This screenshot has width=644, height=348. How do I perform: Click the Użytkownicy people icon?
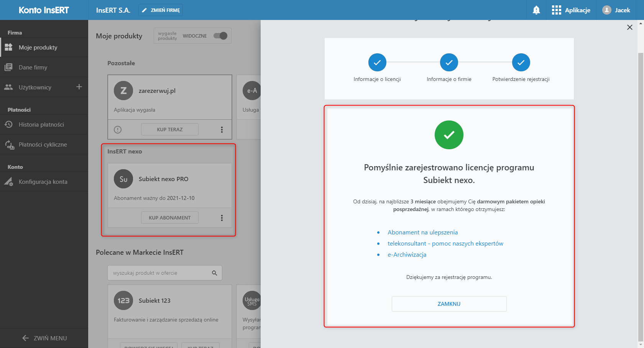pos(8,87)
